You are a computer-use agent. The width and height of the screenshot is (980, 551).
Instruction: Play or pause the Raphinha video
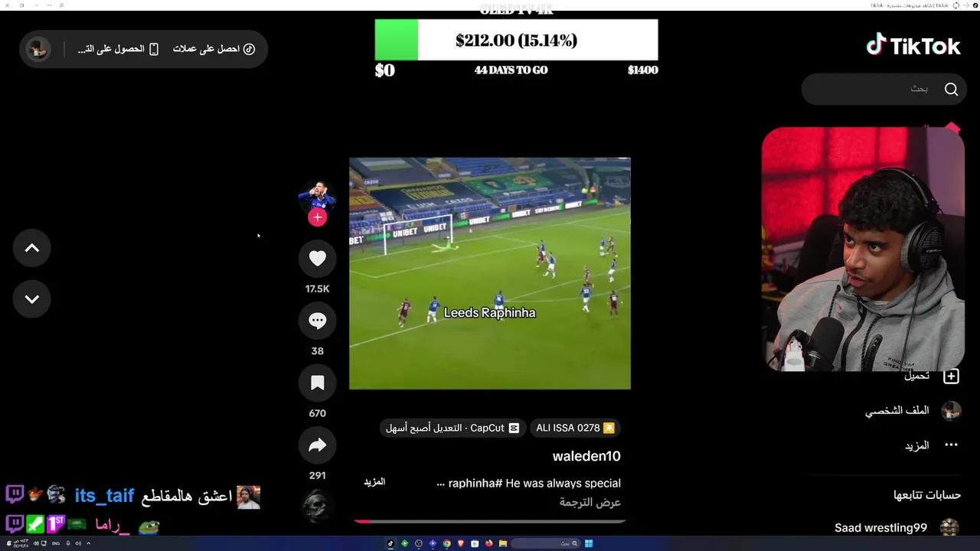point(490,273)
